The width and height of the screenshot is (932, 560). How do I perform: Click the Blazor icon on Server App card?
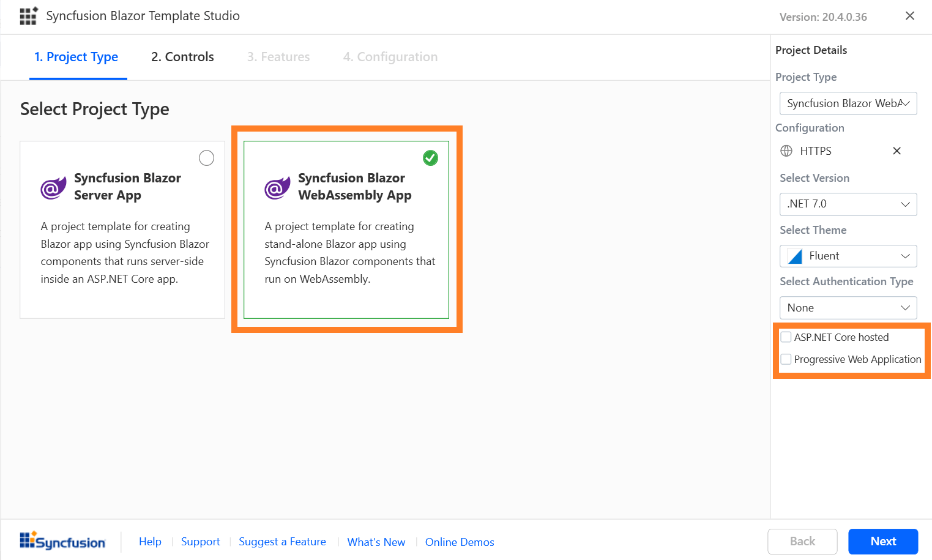(53, 188)
